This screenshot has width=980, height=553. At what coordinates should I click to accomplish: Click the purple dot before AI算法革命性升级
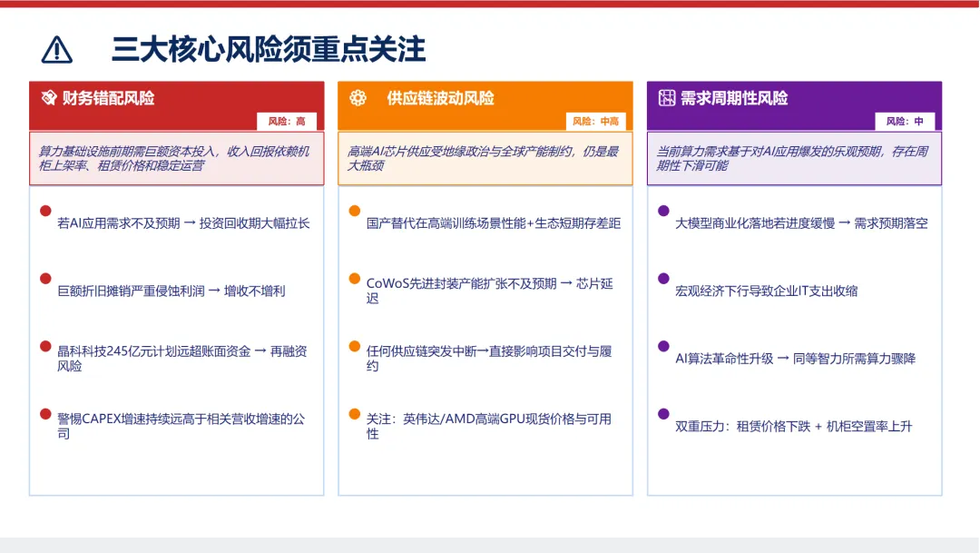[x=663, y=346]
